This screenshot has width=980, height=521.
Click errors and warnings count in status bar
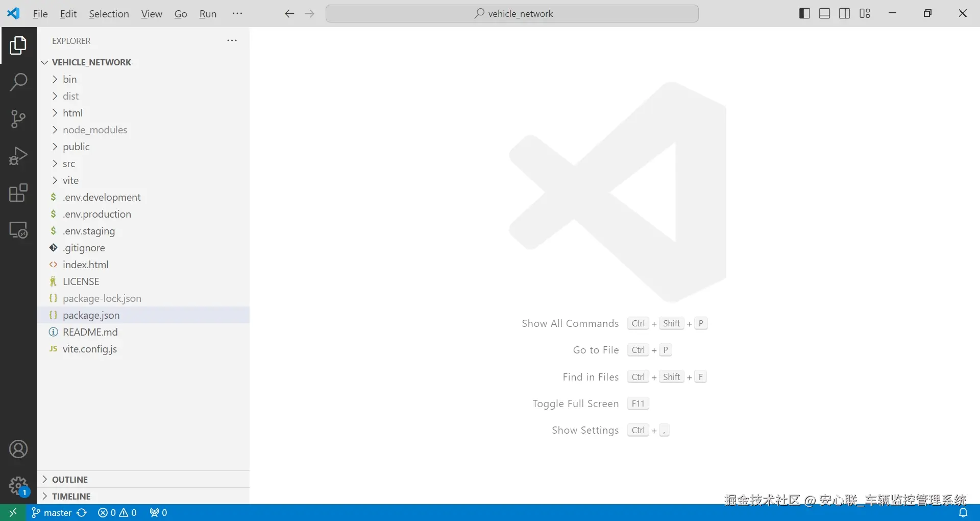point(117,512)
